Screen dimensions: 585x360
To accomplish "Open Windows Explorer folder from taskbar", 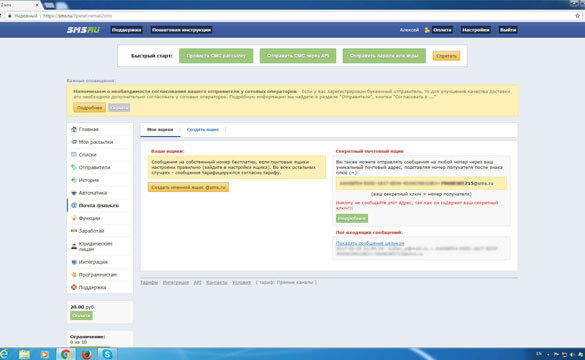I will pyautogui.click(x=24, y=354).
